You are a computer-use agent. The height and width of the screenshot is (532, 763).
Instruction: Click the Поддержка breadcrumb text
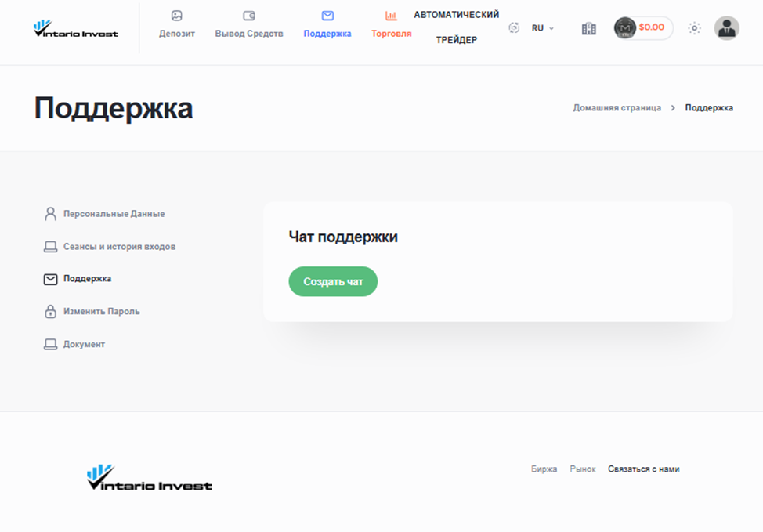pos(709,107)
